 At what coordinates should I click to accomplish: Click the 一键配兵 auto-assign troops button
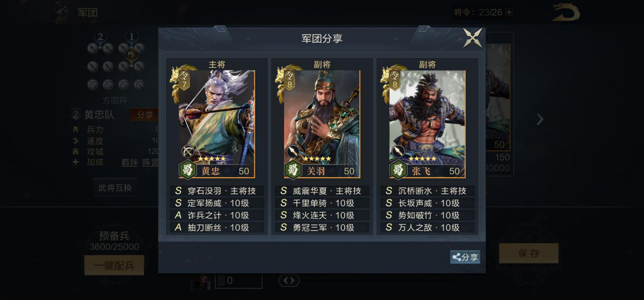click(x=114, y=265)
